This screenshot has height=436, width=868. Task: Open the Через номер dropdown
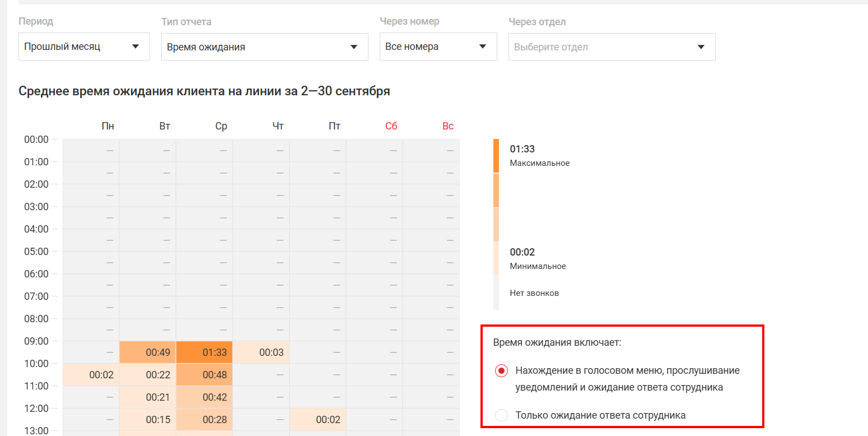438,47
